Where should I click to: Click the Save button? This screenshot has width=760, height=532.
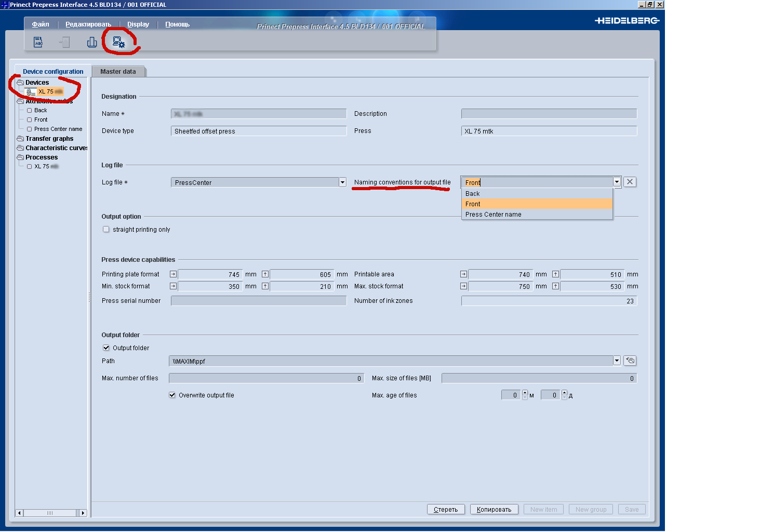tap(632, 509)
